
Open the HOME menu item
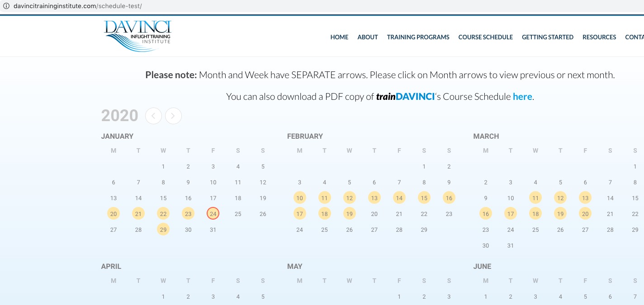pyautogui.click(x=339, y=37)
